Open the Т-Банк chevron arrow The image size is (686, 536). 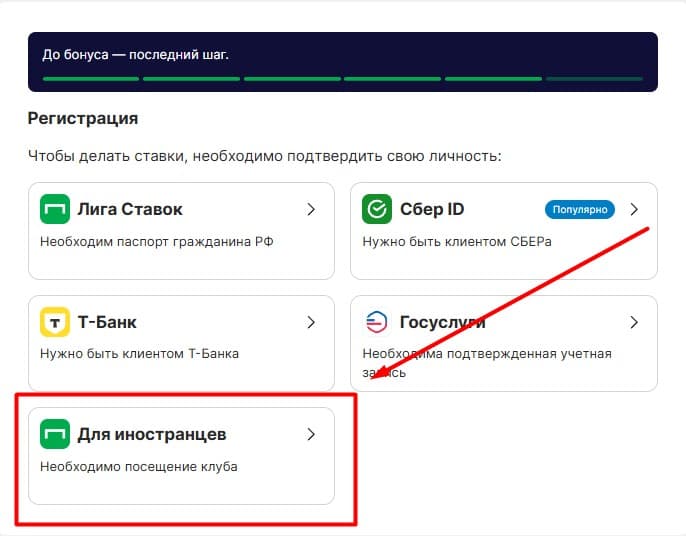coord(311,322)
